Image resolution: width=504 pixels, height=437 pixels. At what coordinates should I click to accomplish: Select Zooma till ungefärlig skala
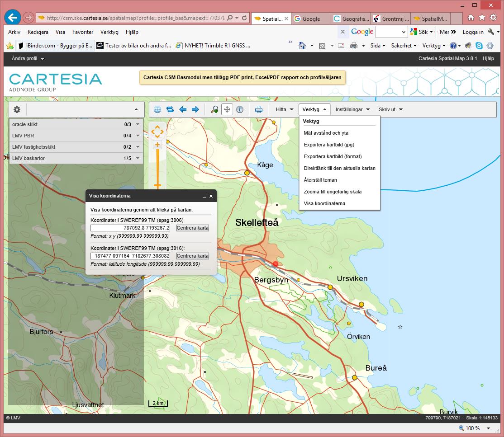click(x=333, y=192)
